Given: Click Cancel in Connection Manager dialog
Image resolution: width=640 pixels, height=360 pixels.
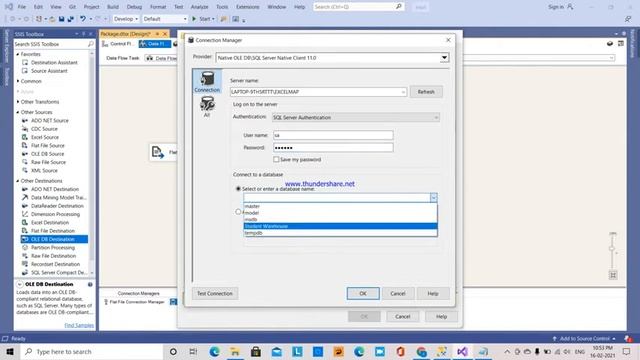Looking at the screenshot, I should [398, 293].
